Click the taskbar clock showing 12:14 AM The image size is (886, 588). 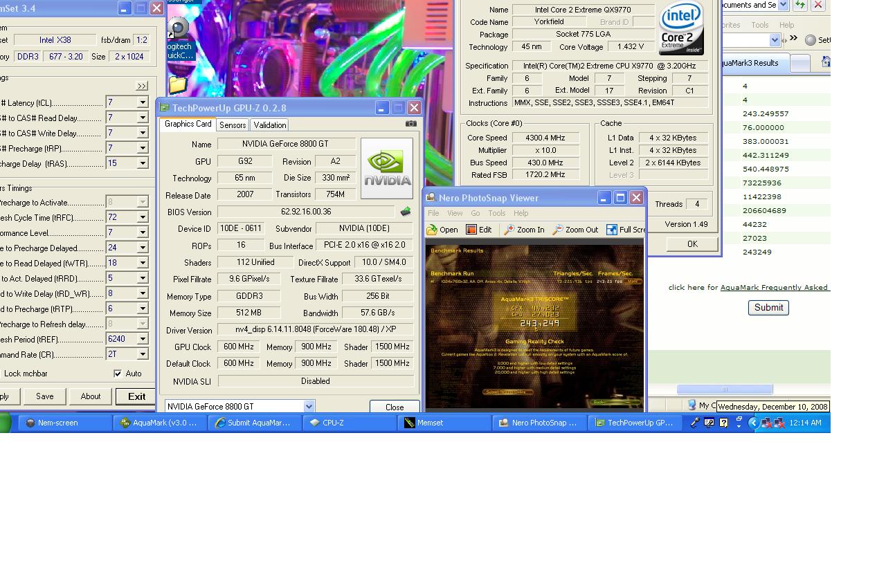805,423
